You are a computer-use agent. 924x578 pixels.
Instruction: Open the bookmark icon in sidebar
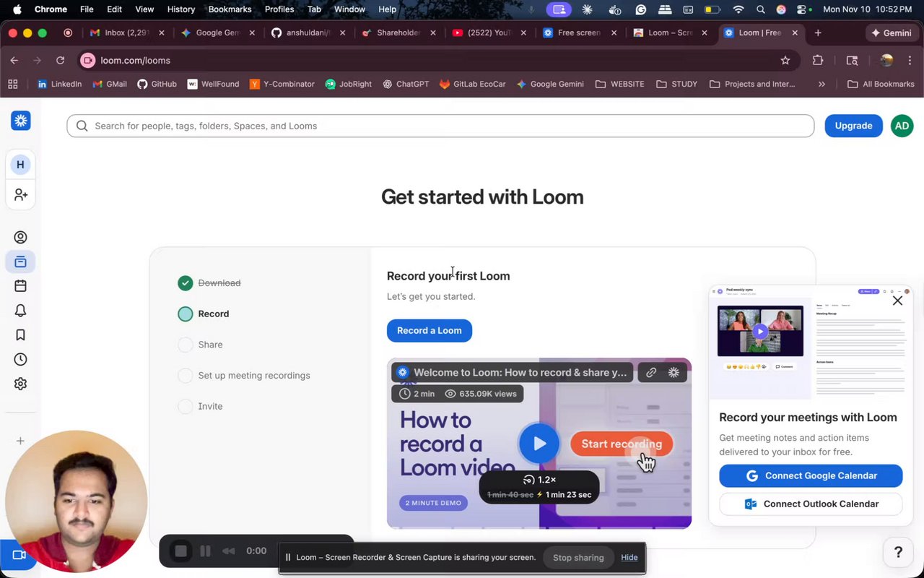point(20,335)
